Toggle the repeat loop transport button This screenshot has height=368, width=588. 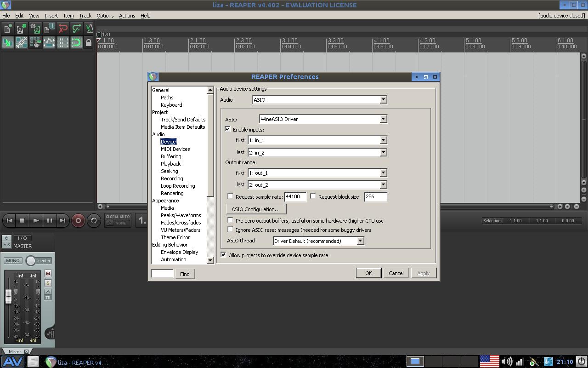point(94,221)
